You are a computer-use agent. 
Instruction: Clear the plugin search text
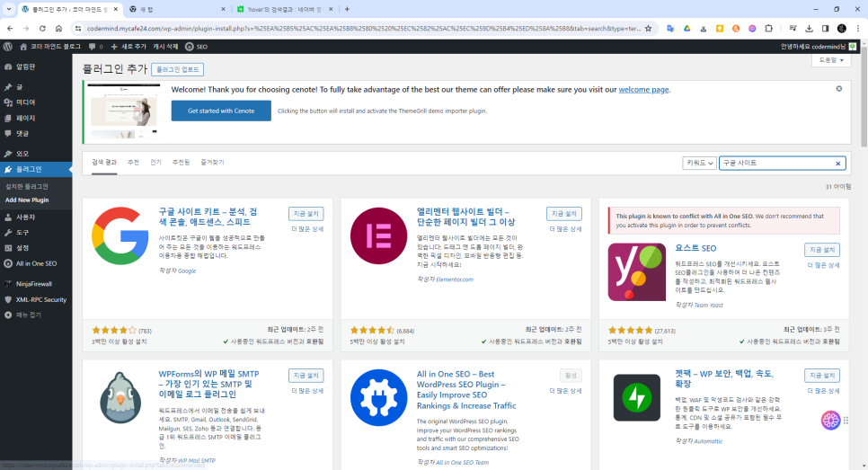coord(838,164)
